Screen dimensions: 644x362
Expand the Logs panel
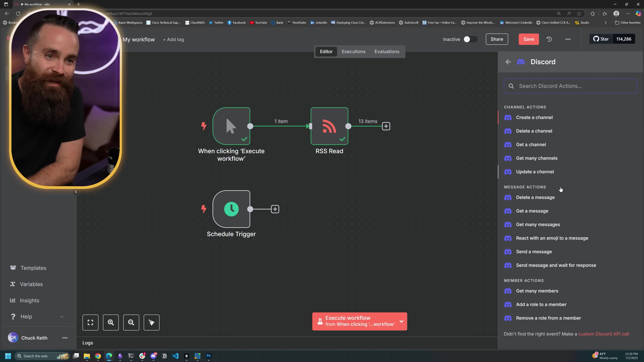pyautogui.click(x=88, y=343)
